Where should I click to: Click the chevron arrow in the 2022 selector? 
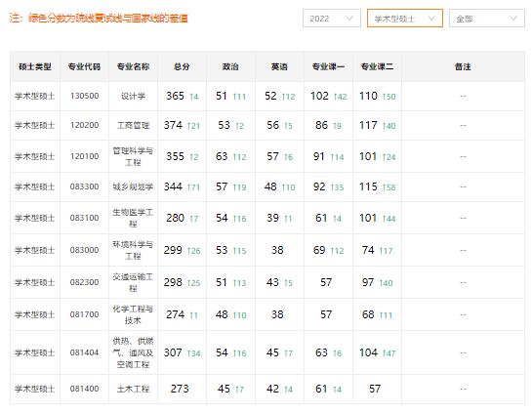pyautogui.click(x=349, y=19)
